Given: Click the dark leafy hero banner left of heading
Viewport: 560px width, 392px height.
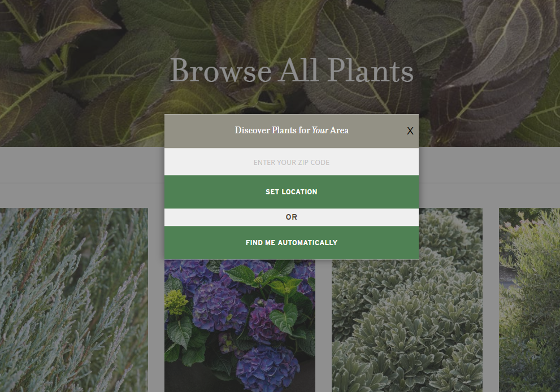Looking at the screenshot, I should pyautogui.click(x=82, y=71).
